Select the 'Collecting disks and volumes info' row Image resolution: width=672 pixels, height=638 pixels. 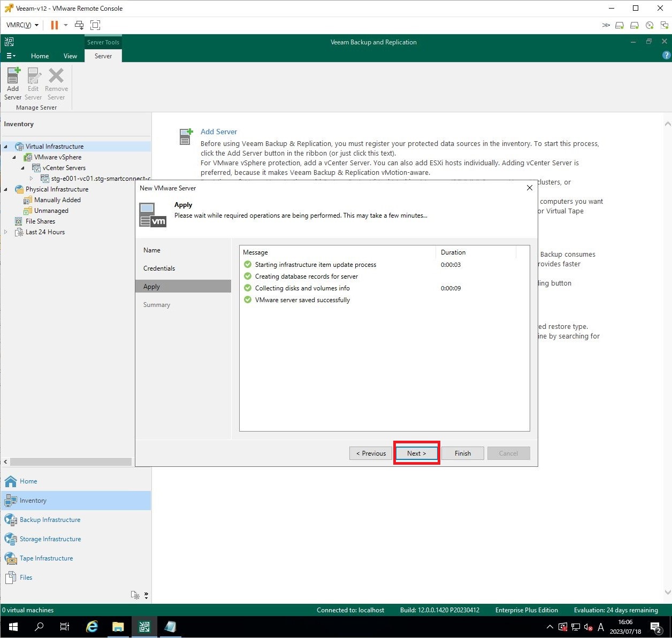pyautogui.click(x=384, y=288)
